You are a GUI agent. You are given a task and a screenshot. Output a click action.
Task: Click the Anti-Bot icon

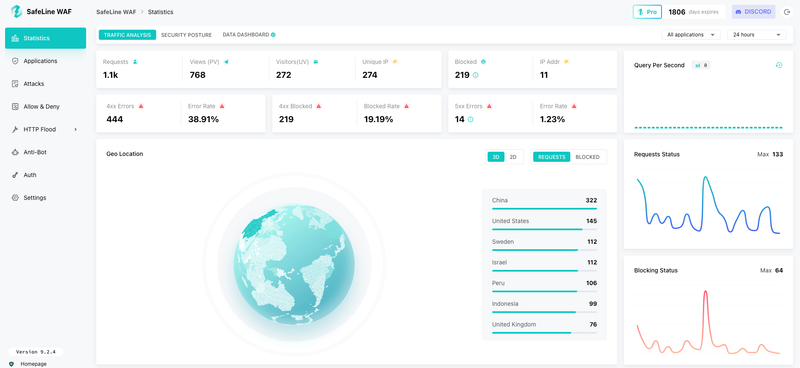15,152
